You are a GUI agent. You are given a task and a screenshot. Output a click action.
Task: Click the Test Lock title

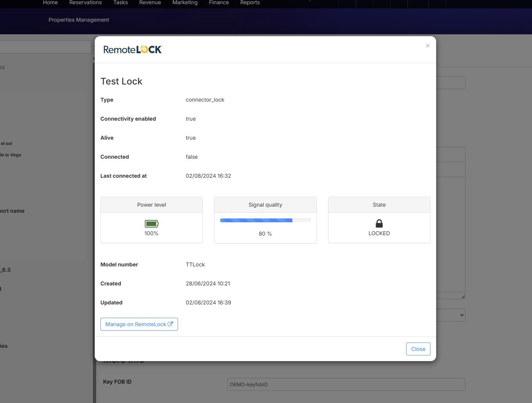[x=121, y=81]
